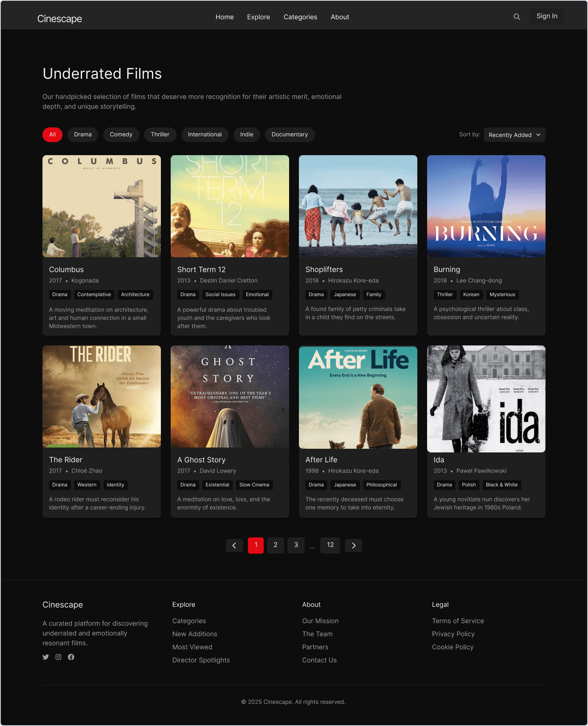This screenshot has height=726, width=588.
Task: Filter films by Comedy chip
Action: tap(121, 135)
